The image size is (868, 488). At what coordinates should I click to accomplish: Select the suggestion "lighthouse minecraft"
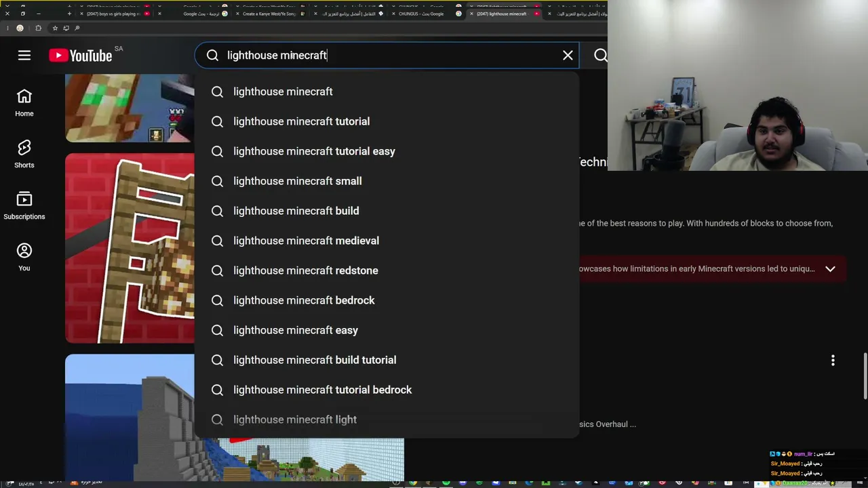click(x=387, y=91)
